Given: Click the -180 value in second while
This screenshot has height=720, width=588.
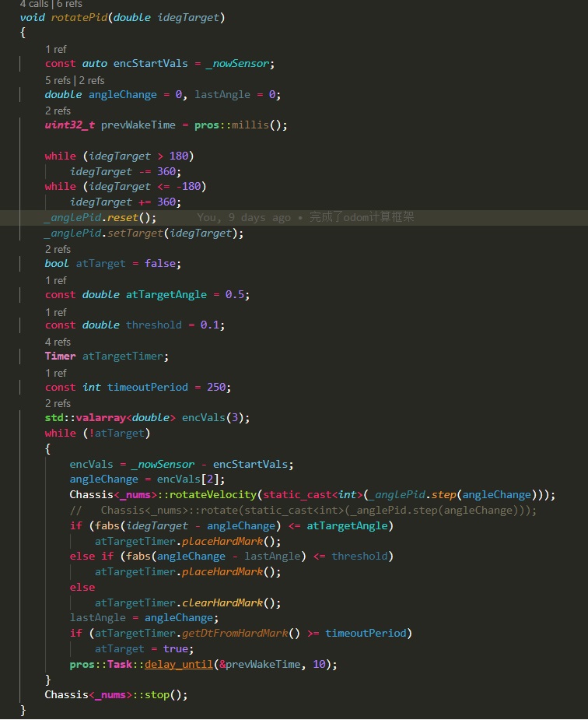Looking at the screenshot, I should [188, 187].
